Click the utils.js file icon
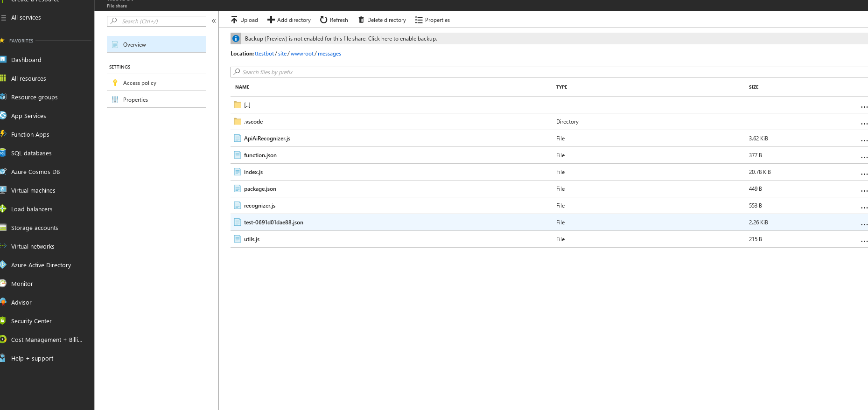Viewport: 868px width, 410px height. pos(238,239)
